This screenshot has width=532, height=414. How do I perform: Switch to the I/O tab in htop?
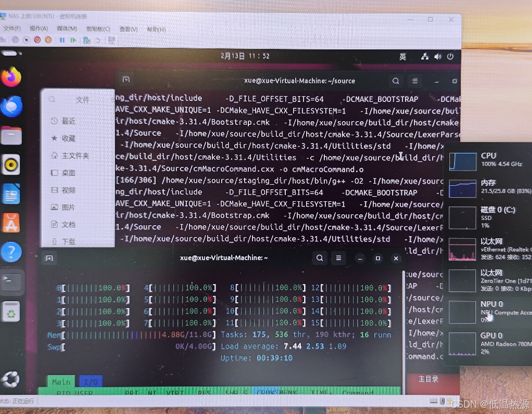[x=91, y=382]
